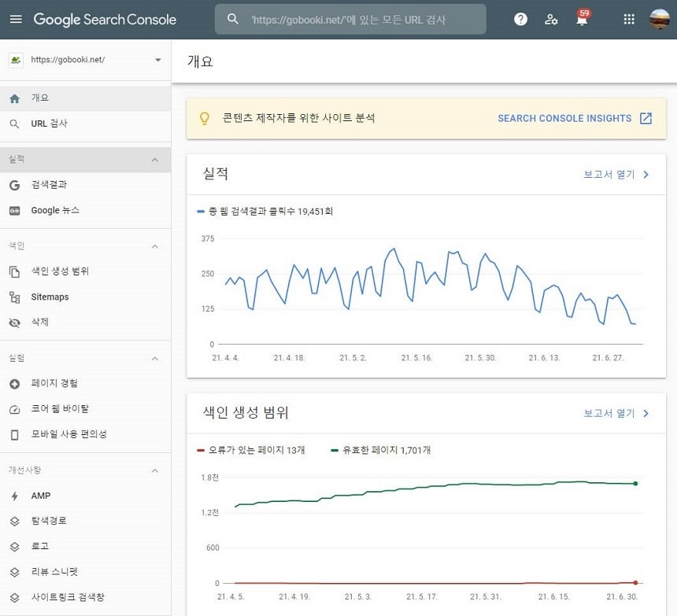
Task: Click the 콘텐츠 제작자를 위한 사이트 분석 banner text
Action: pos(298,118)
